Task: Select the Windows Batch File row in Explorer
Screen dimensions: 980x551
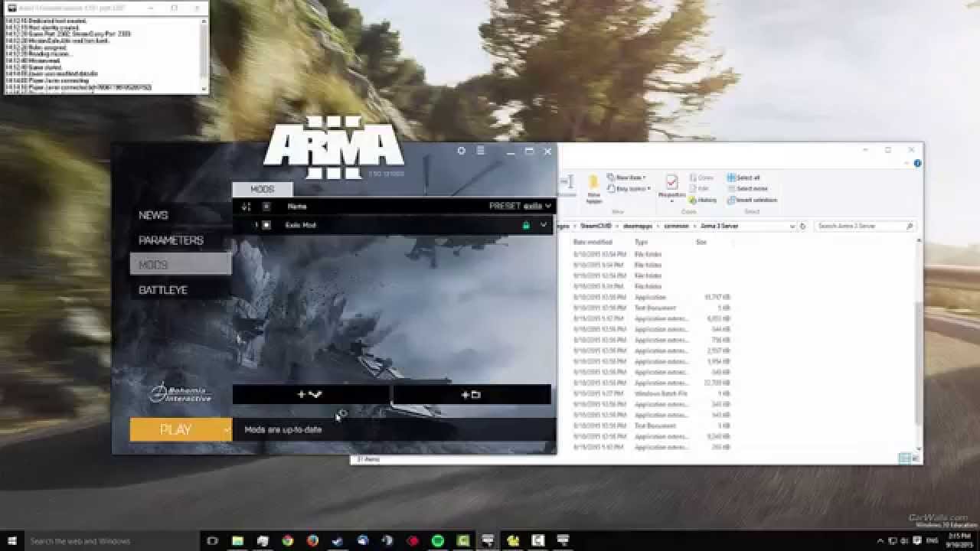Action: tap(652, 393)
